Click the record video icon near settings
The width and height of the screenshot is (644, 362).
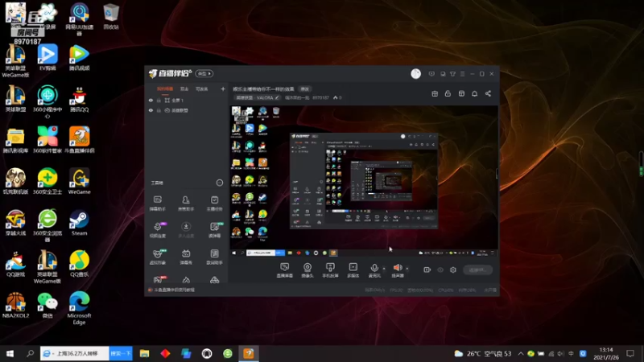427,269
